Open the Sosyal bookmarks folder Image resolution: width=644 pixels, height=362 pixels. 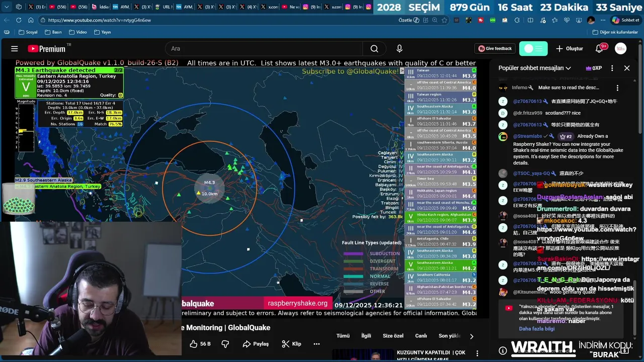coord(28,32)
